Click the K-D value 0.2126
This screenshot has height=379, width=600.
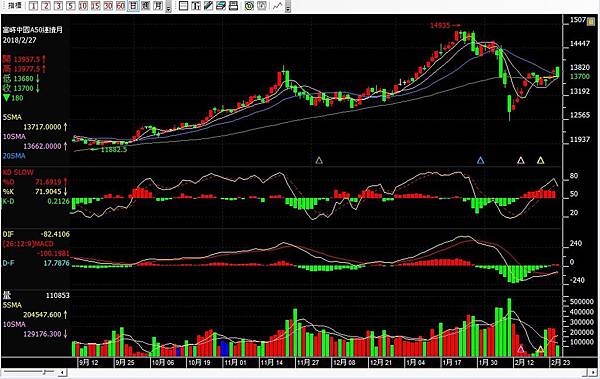(x=59, y=201)
